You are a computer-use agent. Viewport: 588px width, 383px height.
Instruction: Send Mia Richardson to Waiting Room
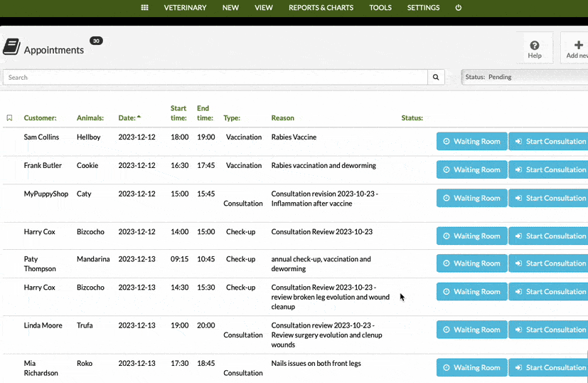pos(471,367)
